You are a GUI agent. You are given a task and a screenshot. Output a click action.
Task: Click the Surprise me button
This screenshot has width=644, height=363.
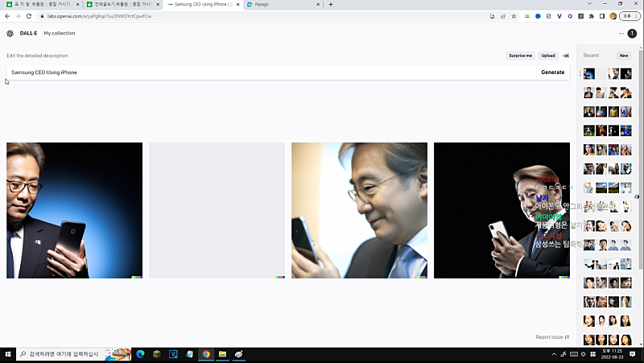point(520,56)
